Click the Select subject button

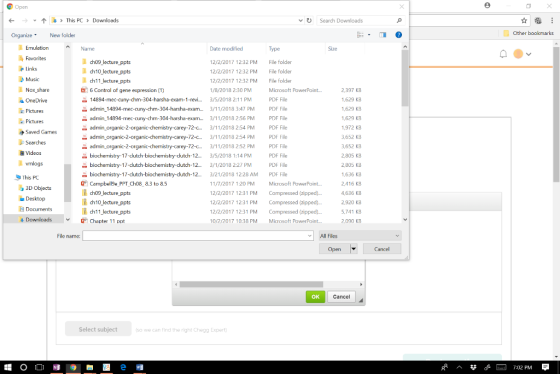(98, 329)
